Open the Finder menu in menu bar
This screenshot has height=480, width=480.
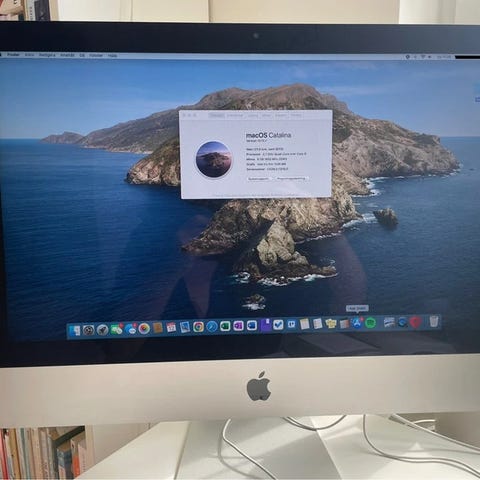[13, 54]
